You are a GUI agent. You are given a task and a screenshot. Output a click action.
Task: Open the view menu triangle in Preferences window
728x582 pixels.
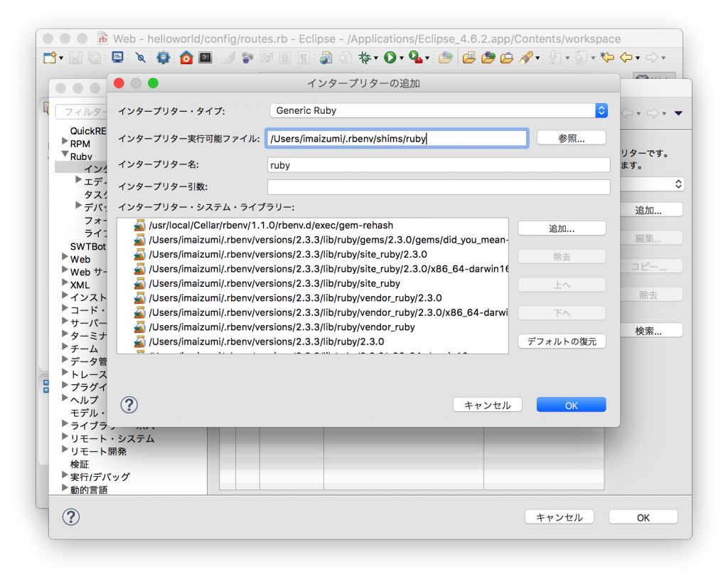tap(678, 113)
